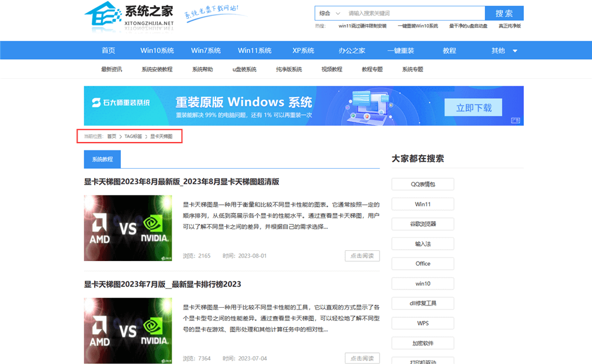Click 首页 in the breadcrumb trail
The image size is (592, 364).
tap(111, 136)
